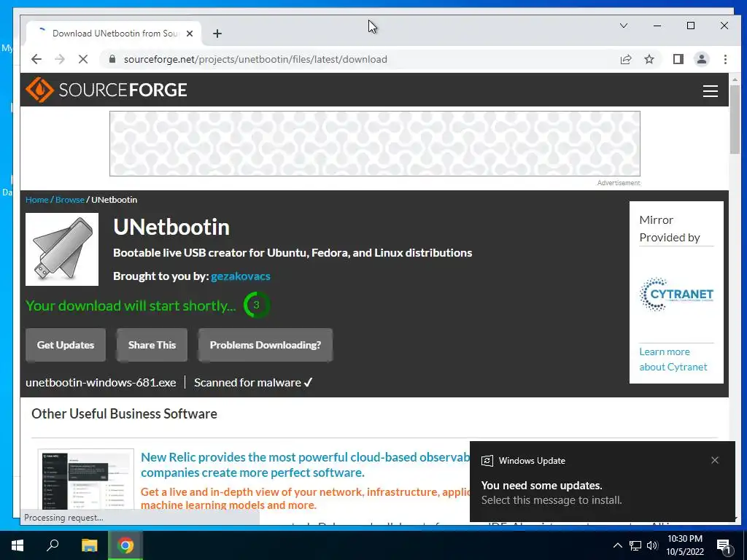Click You need some updates message

[542, 486]
